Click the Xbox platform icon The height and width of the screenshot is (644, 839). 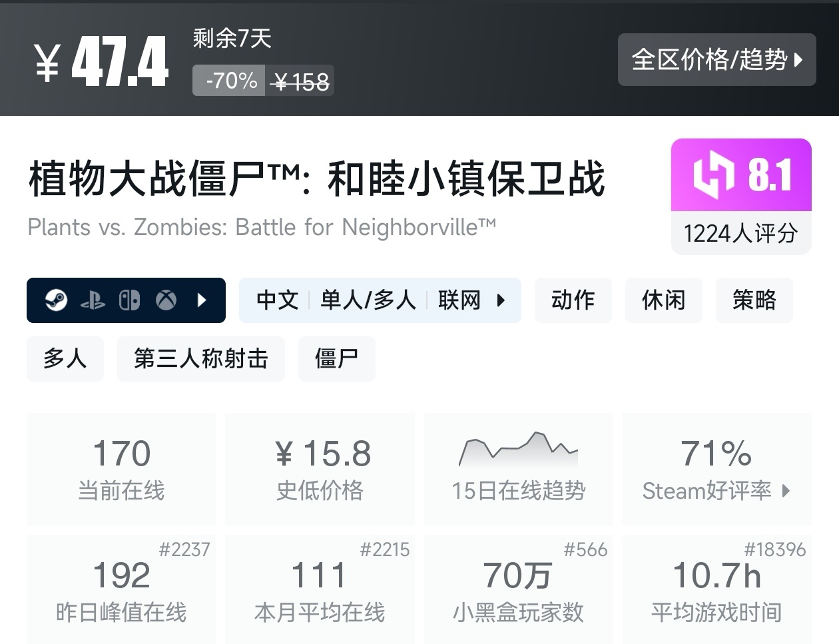pyautogui.click(x=166, y=300)
